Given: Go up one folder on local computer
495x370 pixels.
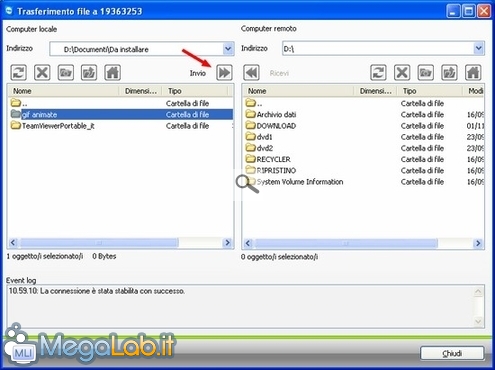Looking at the screenshot, I should point(89,72).
